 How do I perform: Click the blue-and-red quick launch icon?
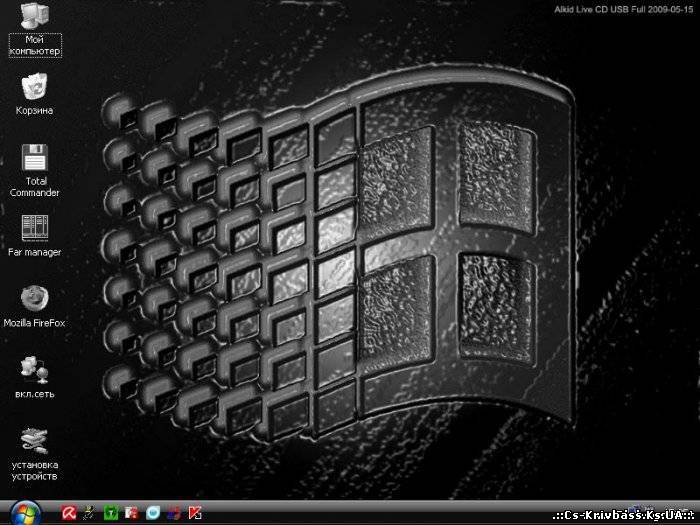click(174, 513)
